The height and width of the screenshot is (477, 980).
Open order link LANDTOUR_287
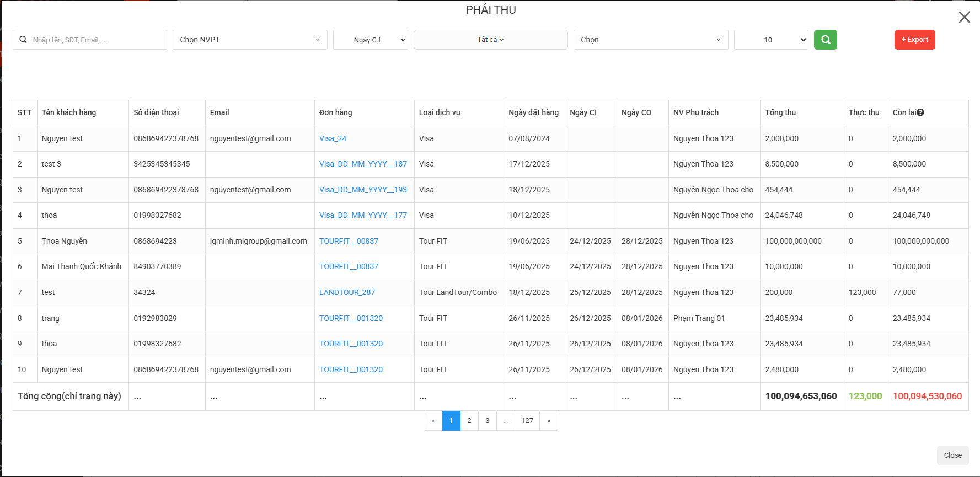(x=347, y=292)
